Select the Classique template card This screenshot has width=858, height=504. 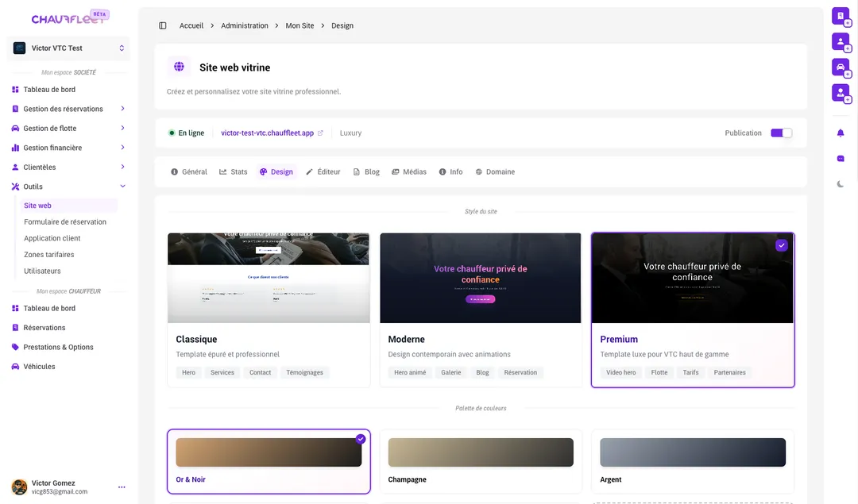tap(269, 310)
